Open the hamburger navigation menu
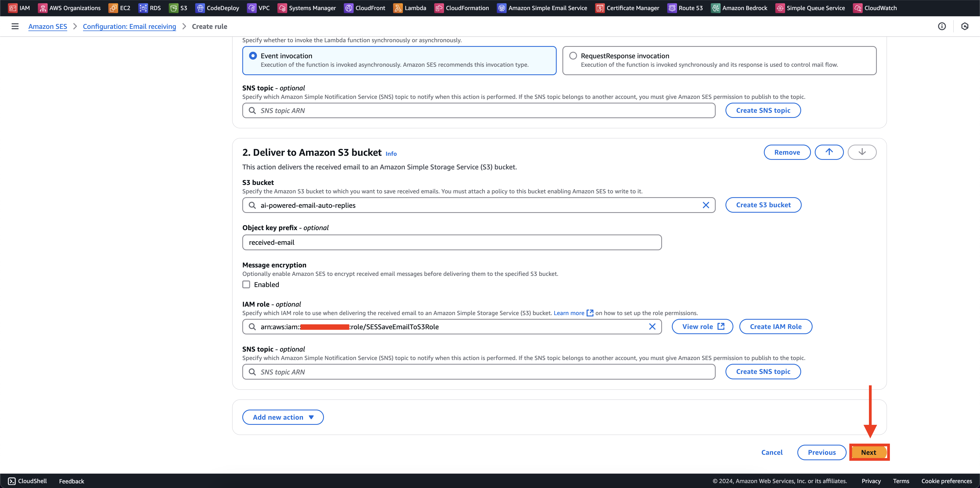Viewport: 980px width, 488px height. [15, 26]
